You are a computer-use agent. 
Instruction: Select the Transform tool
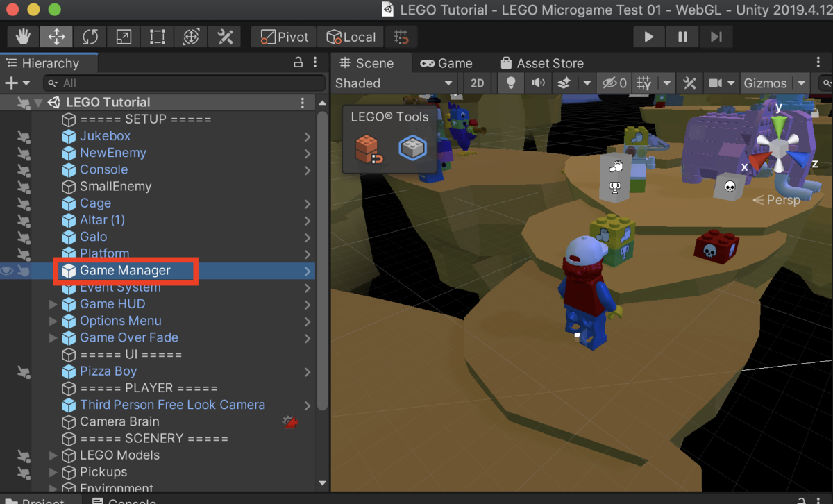(x=191, y=37)
